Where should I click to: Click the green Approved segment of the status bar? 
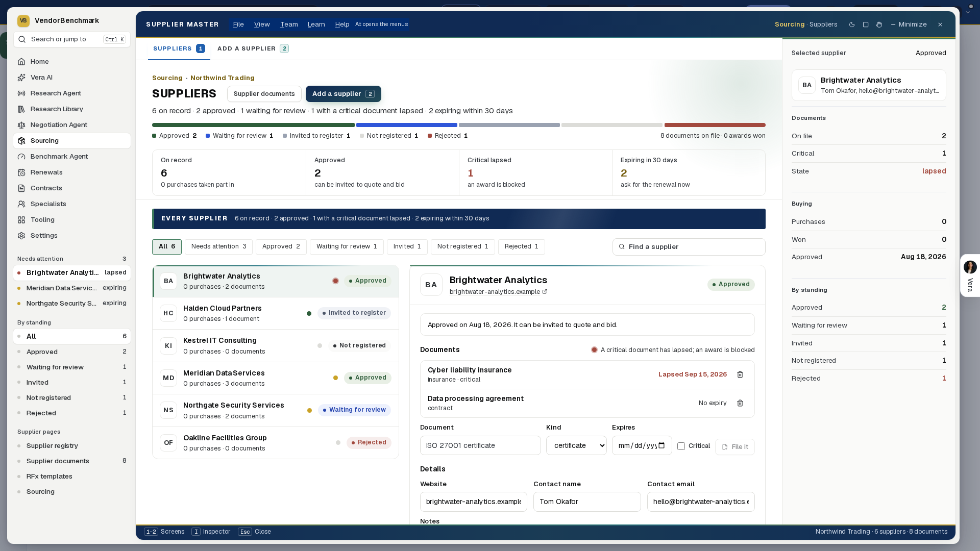pyautogui.click(x=253, y=125)
